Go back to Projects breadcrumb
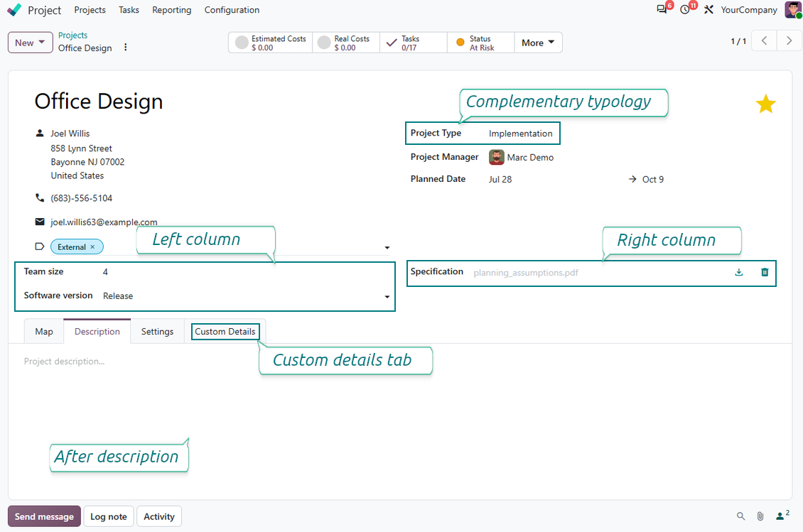Screen dimensions: 803x532 point(72,36)
